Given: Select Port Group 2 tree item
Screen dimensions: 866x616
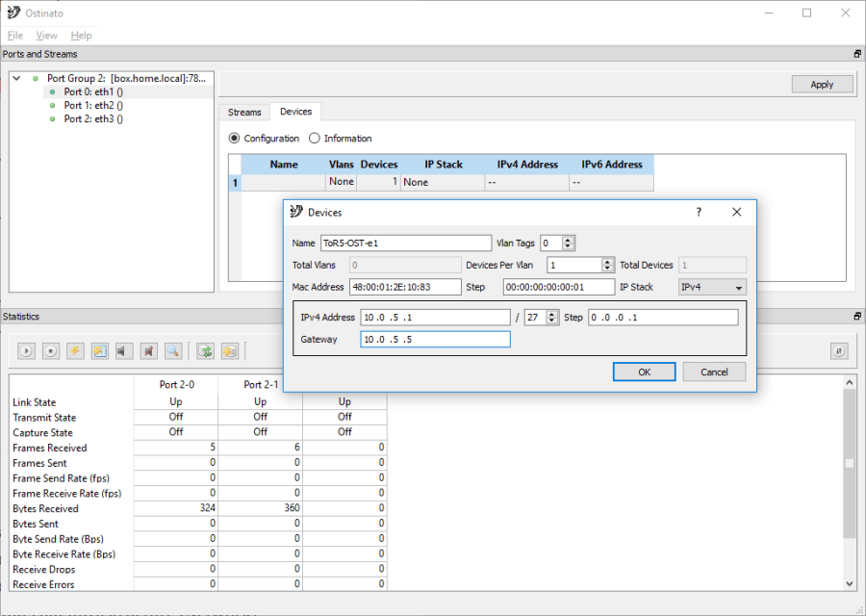Looking at the screenshot, I should click(x=126, y=79).
